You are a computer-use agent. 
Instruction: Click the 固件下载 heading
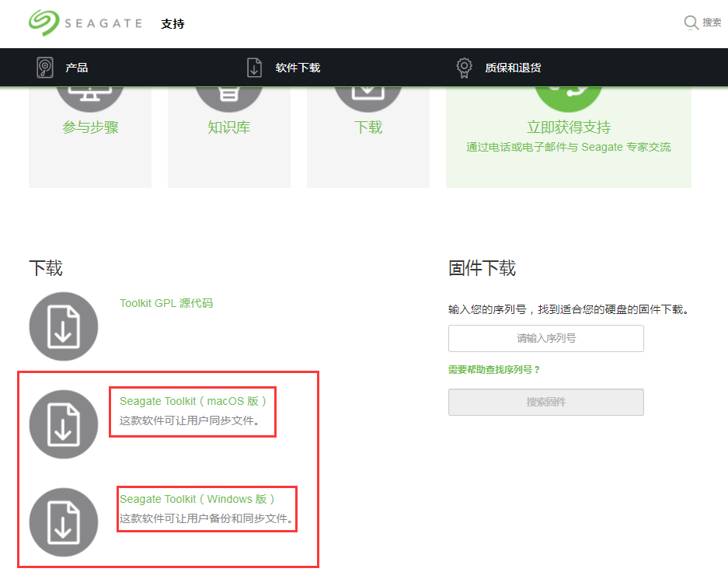(482, 268)
